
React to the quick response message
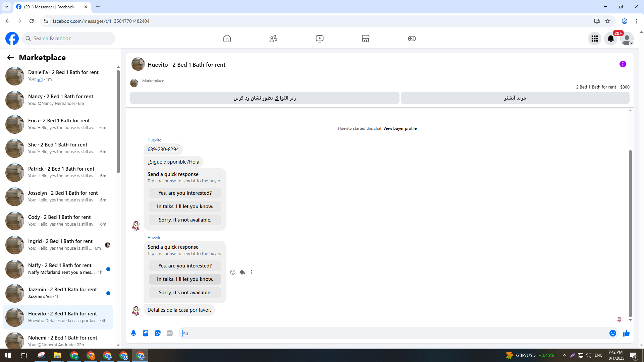[233, 272]
